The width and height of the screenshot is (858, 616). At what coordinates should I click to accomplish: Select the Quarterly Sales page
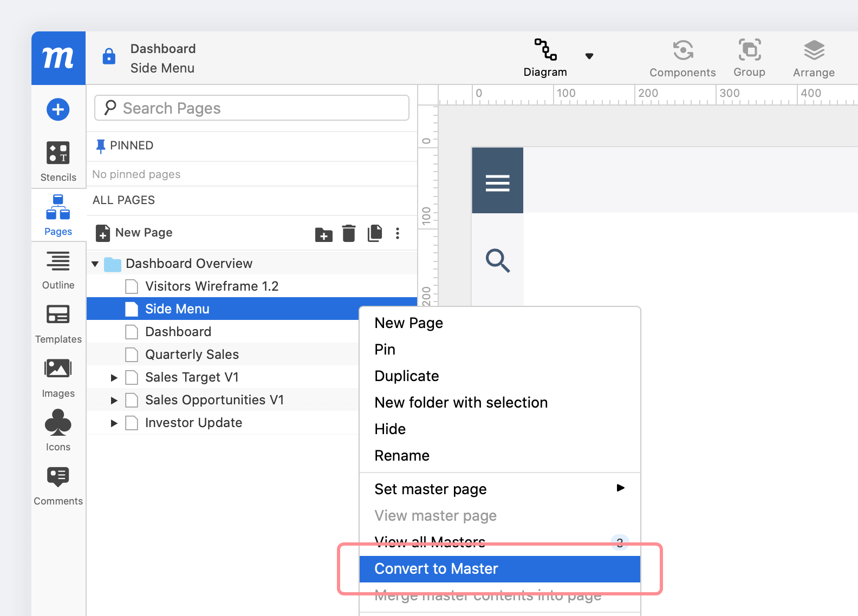pyautogui.click(x=192, y=355)
